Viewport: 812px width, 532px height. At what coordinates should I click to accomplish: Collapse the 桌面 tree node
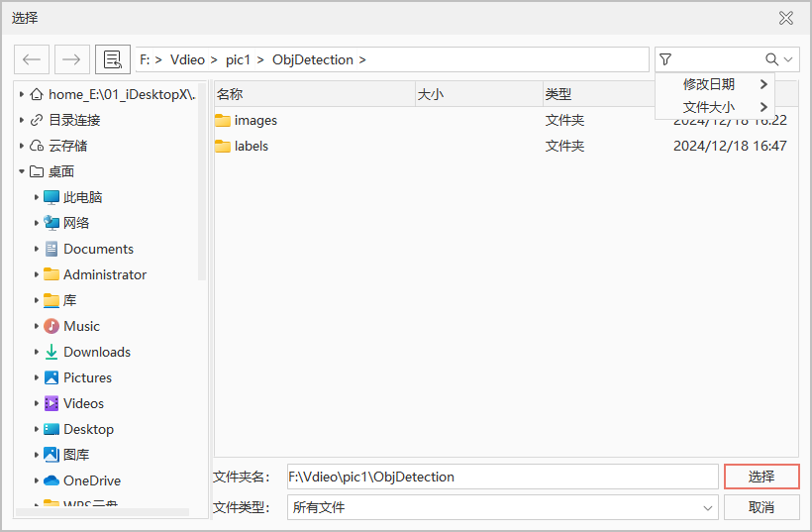pos(22,171)
